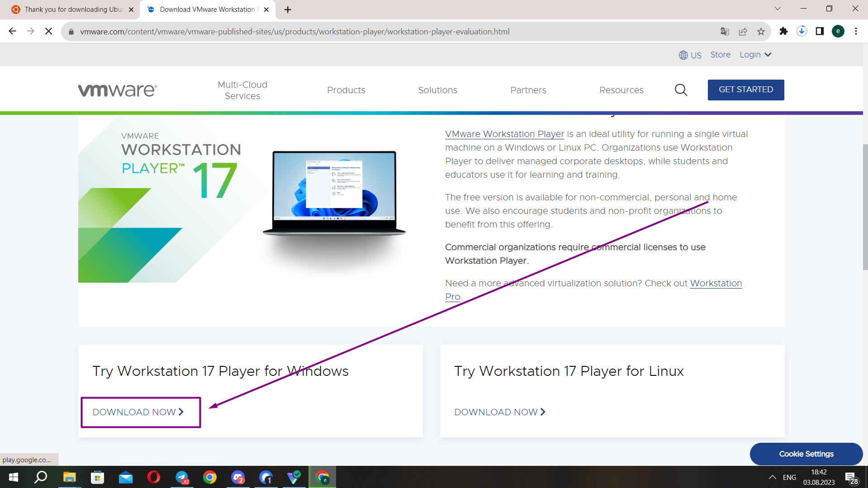The width and height of the screenshot is (868, 488).
Task: Open Microsoft Store from the taskbar
Action: (x=97, y=477)
